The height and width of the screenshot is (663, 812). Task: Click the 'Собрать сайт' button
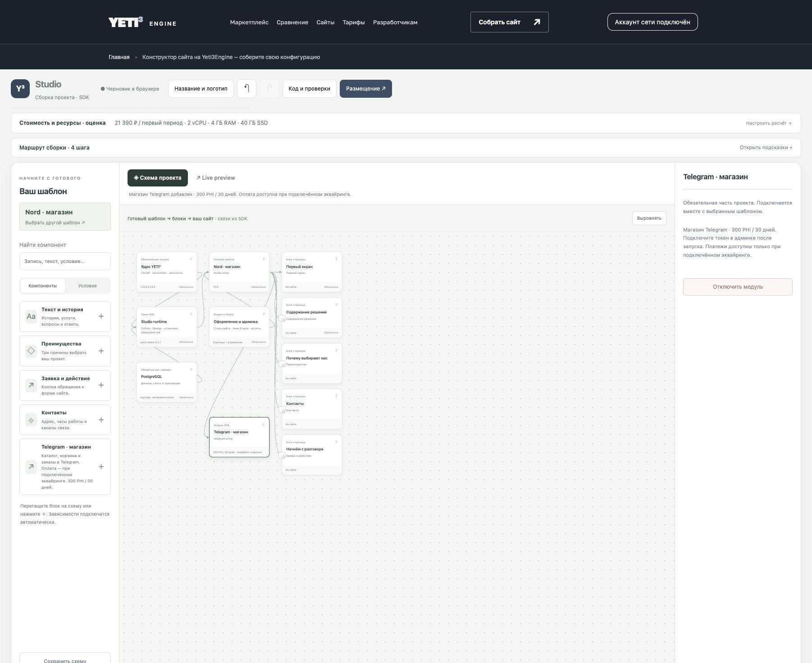tap(510, 22)
